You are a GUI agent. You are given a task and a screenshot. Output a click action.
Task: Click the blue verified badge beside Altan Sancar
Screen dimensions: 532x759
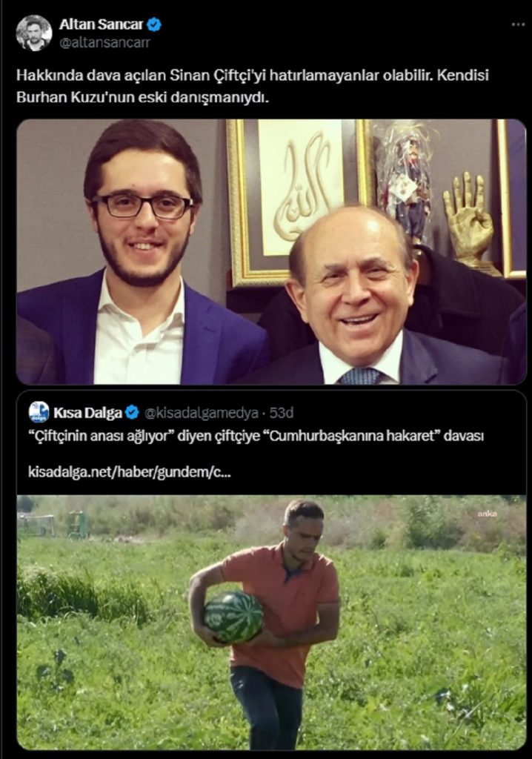[154, 24]
